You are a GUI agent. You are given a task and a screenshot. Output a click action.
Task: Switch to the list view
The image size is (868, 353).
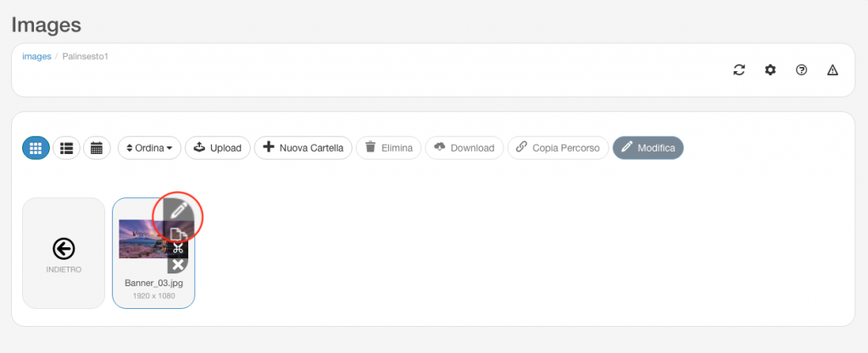coord(66,148)
